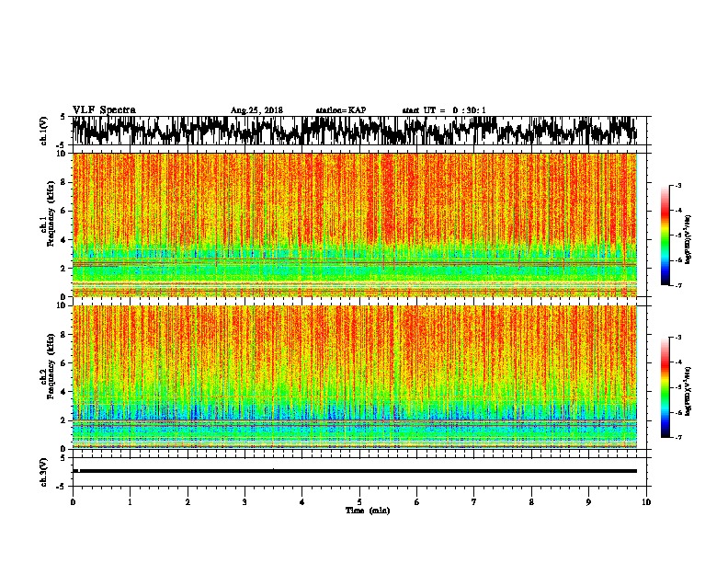Click time axis tick label "2"
Viewport: 728px width, 563px height.
coord(188,502)
